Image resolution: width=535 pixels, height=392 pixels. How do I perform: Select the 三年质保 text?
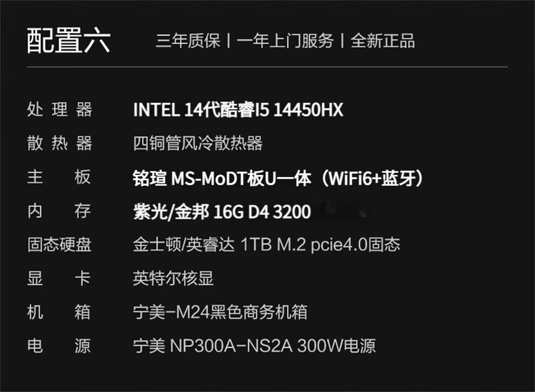188,41
